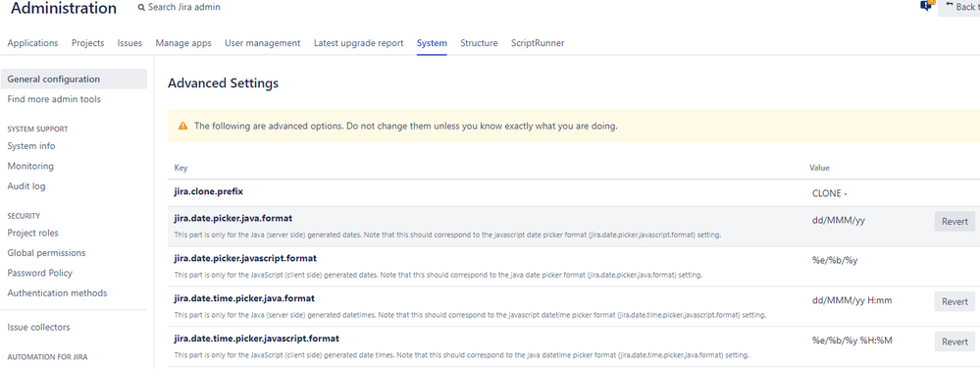Image resolution: width=980 pixels, height=369 pixels.
Task: Click the SYSTEM SUPPORT section label
Action: click(37, 129)
